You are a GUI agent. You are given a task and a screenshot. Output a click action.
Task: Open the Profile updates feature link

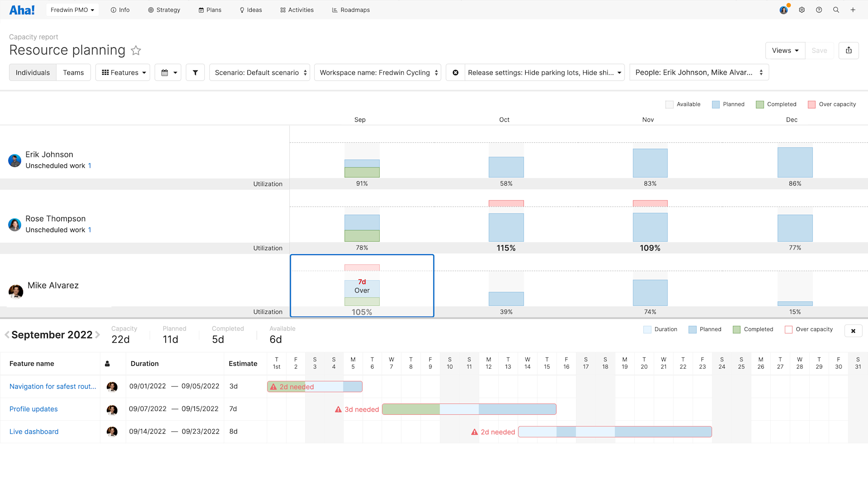[33, 409]
